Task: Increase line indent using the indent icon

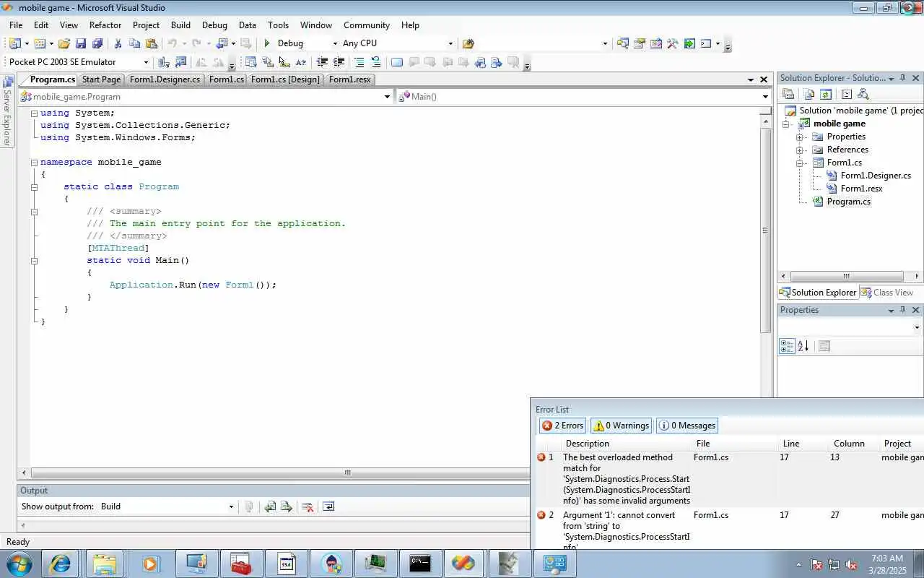Action: (x=339, y=62)
